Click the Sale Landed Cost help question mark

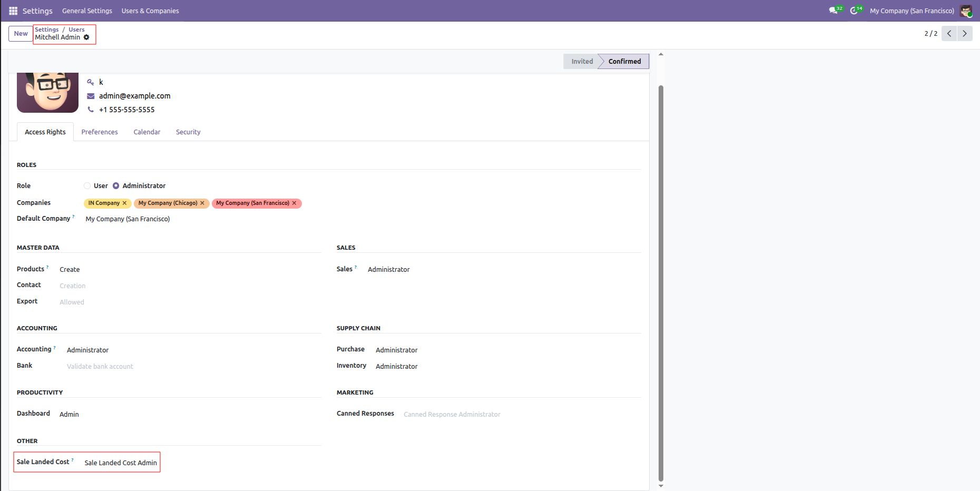[73, 460]
